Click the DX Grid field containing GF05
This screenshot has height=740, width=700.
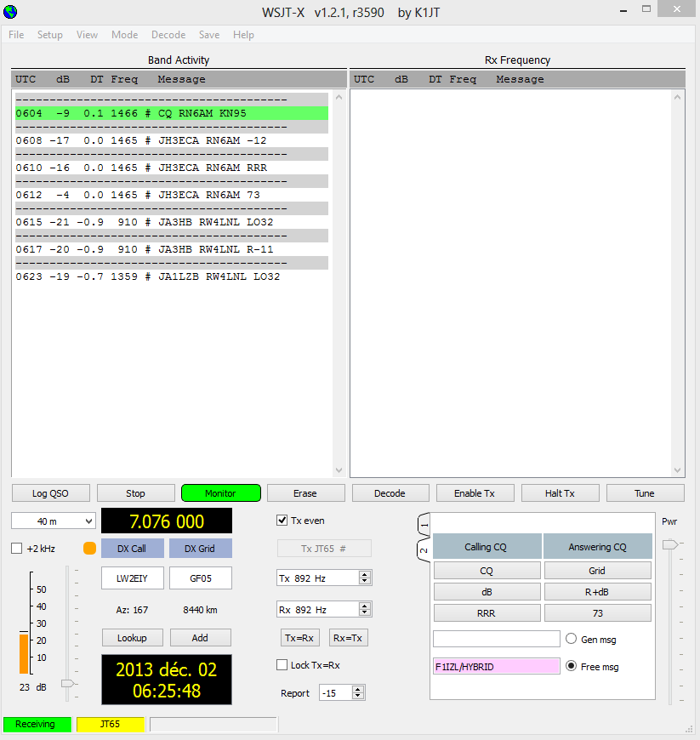pyautogui.click(x=201, y=578)
